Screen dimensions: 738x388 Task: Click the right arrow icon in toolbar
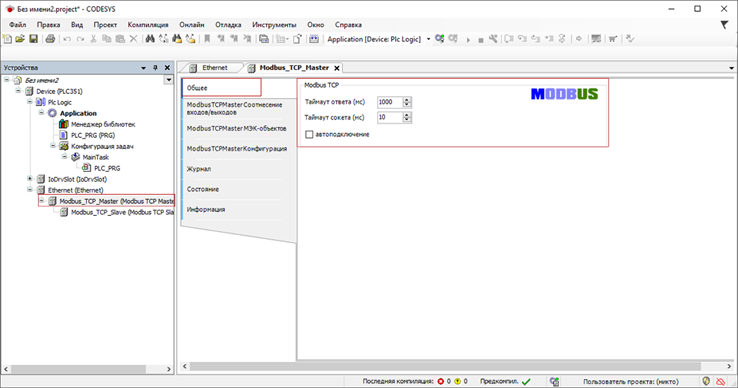click(x=579, y=39)
